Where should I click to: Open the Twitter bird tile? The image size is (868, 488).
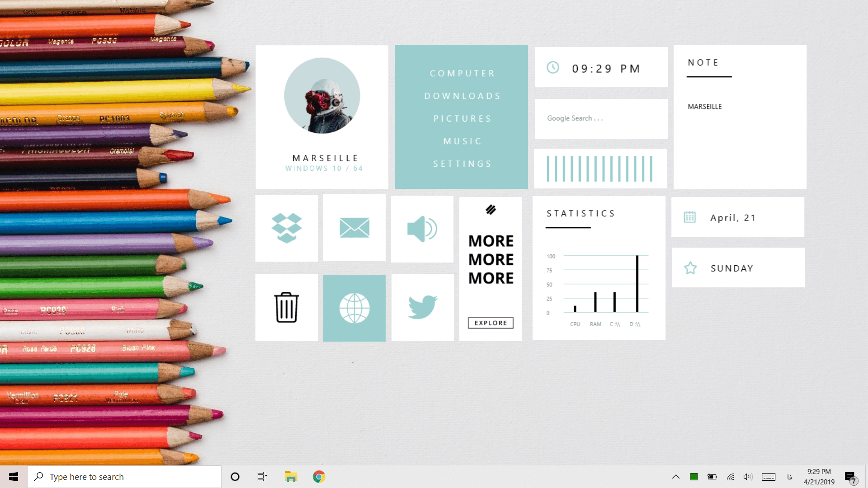point(422,307)
